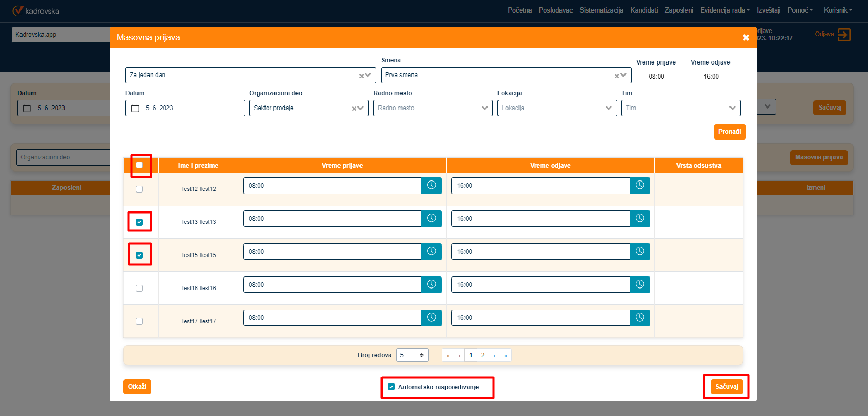
Task: Open the Zaposleni menu item
Action: click(x=679, y=10)
